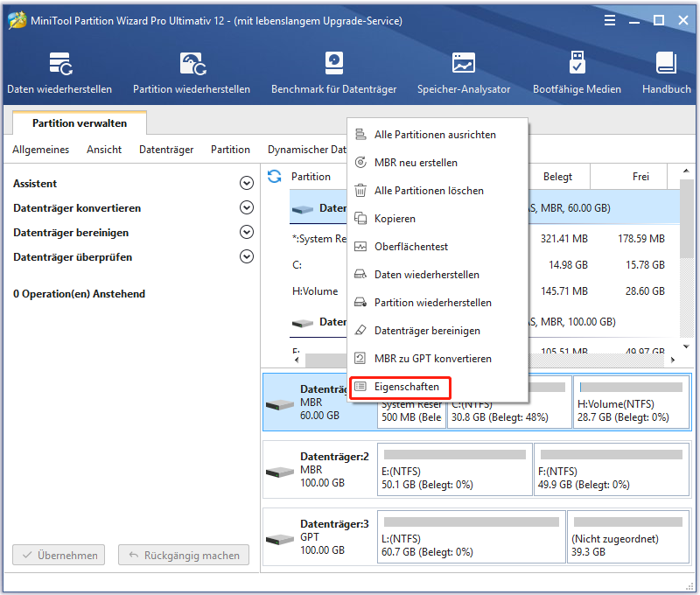Click the refresh icon beside the Partition column
Screen dimensions: 700x595
pos(274,177)
